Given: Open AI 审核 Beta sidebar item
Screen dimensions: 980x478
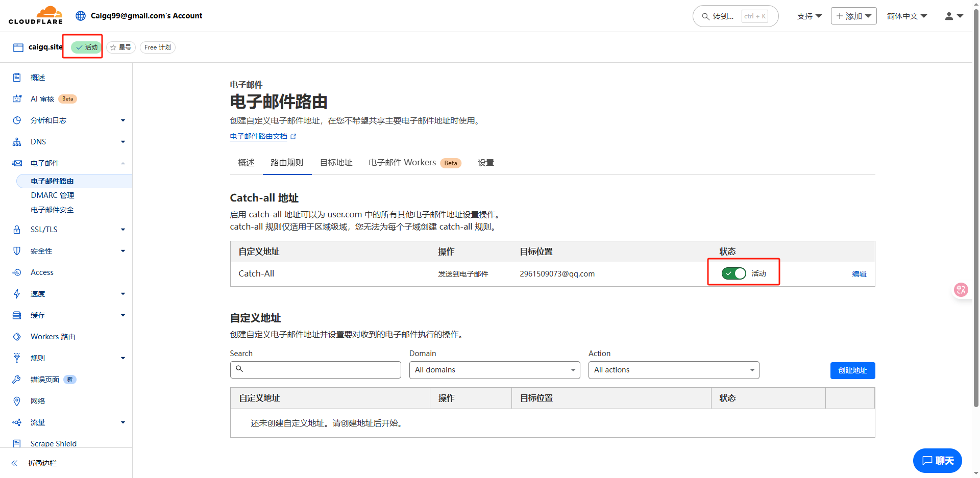Looking at the screenshot, I should tap(43, 99).
